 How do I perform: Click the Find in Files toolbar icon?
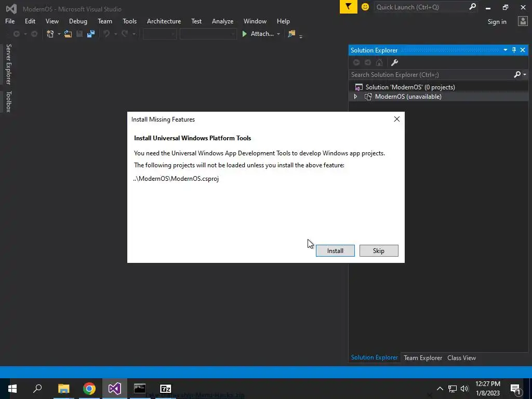coord(291,34)
